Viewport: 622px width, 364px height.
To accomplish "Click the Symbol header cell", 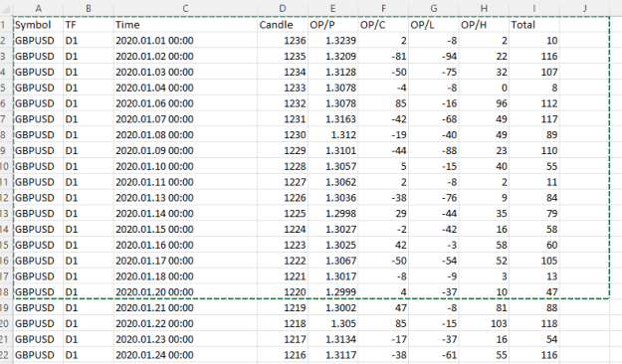I will coord(38,25).
